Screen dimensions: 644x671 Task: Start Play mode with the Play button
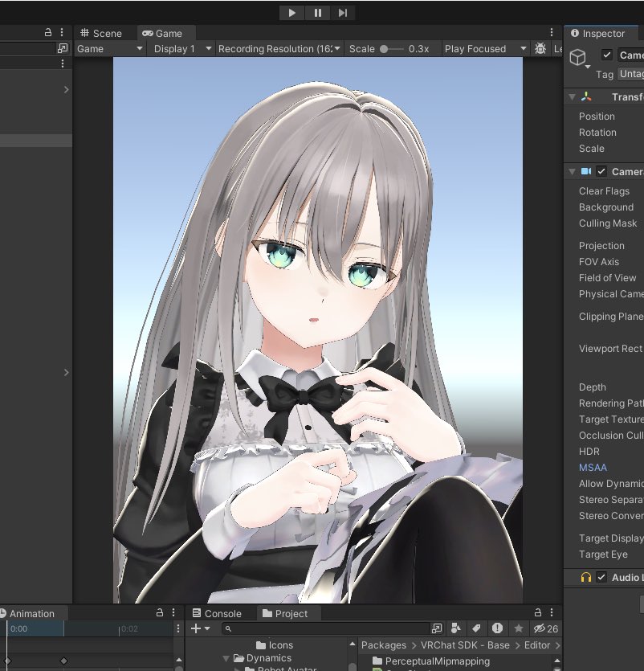[291, 13]
